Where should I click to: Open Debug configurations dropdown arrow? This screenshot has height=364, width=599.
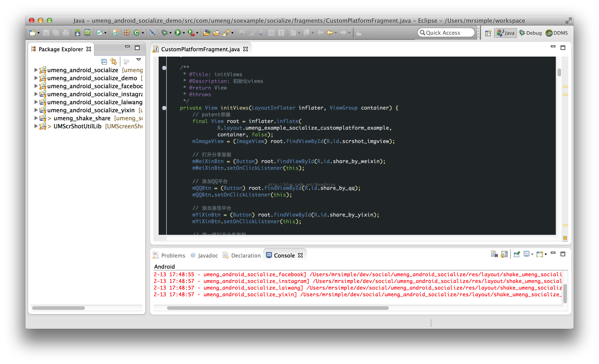(170, 33)
